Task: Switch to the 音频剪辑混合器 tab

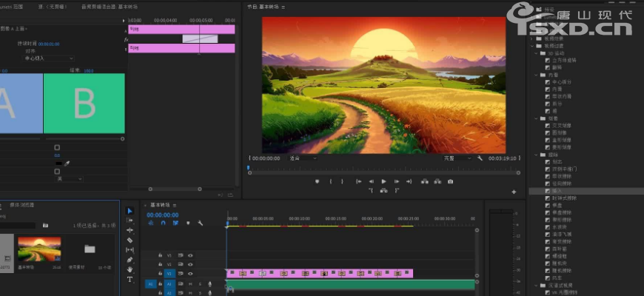Action: (x=110, y=7)
